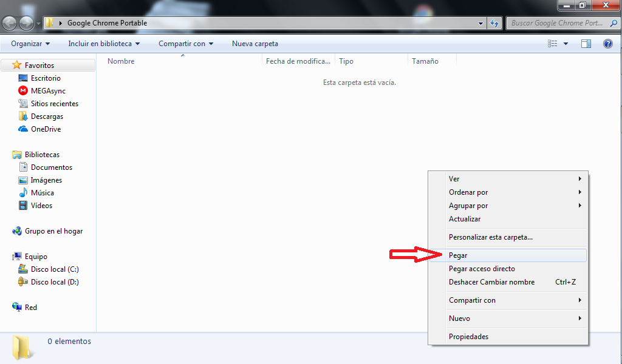The width and height of the screenshot is (622, 364).
Task: Click the Sitios recientes icon
Action: coord(23,103)
